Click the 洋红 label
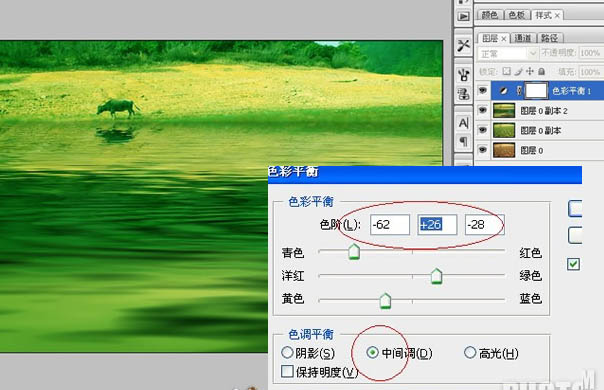604x390 pixels. point(293,276)
